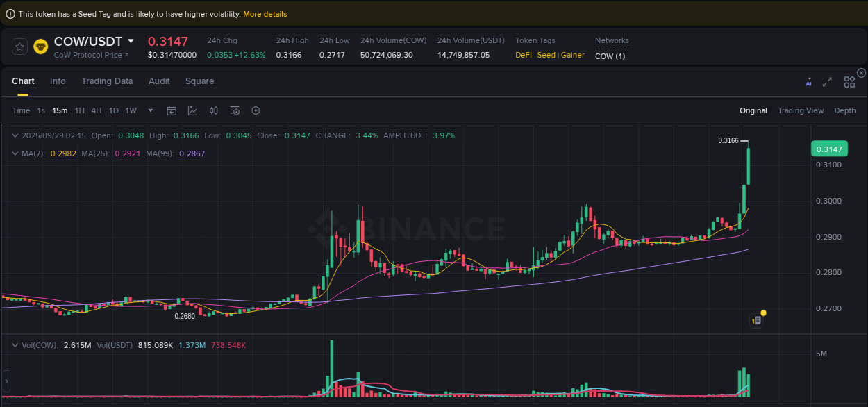This screenshot has width=868, height=407.
Task: Click the green current price label 0.3147
Action: pyautogui.click(x=831, y=149)
